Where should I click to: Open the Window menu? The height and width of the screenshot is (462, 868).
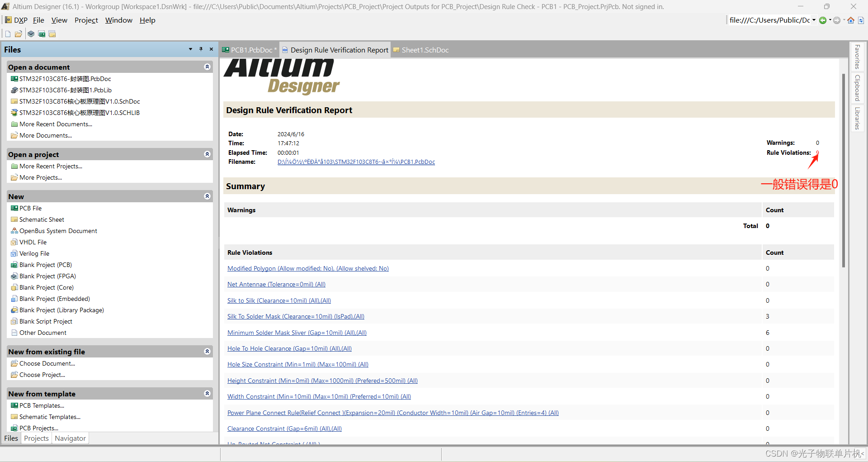click(119, 20)
